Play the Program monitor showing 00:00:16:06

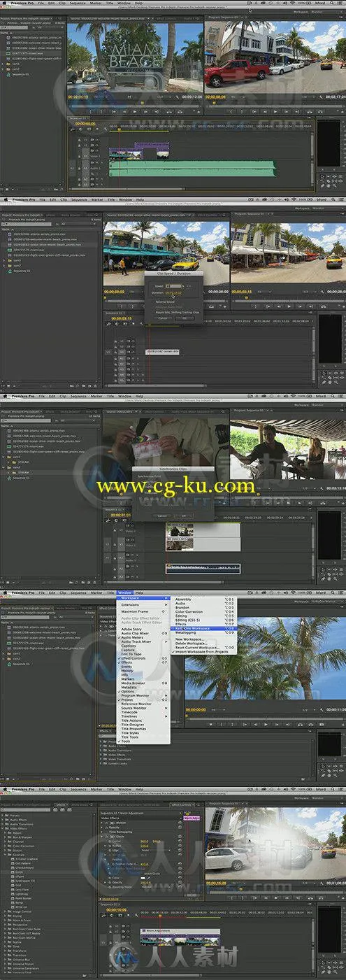[276, 897]
